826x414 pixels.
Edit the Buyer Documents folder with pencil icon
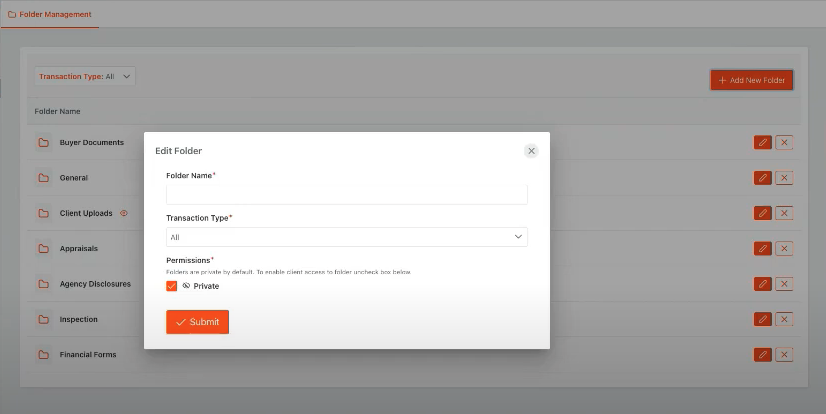tap(762, 142)
